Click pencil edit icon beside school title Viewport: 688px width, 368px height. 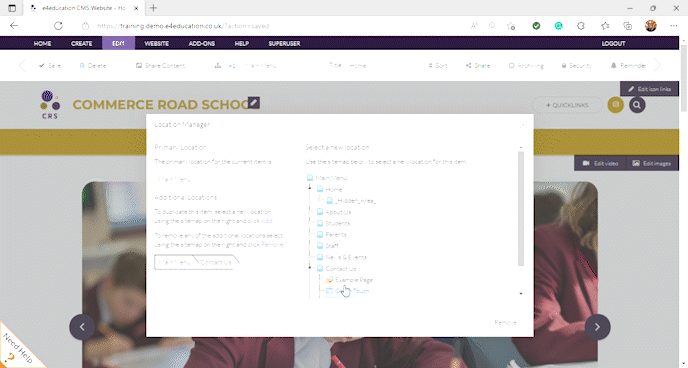point(254,103)
